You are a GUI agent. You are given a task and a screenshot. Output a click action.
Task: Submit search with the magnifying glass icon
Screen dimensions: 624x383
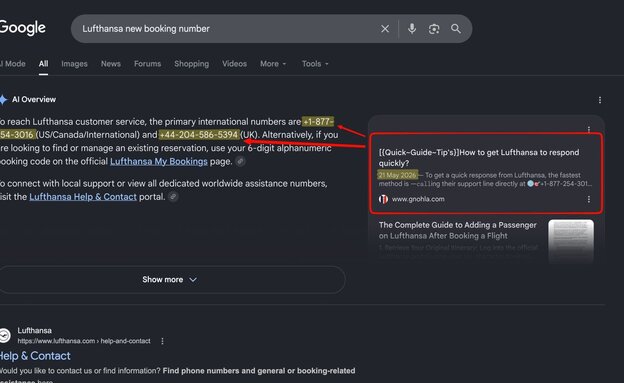(x=456, y=29)
